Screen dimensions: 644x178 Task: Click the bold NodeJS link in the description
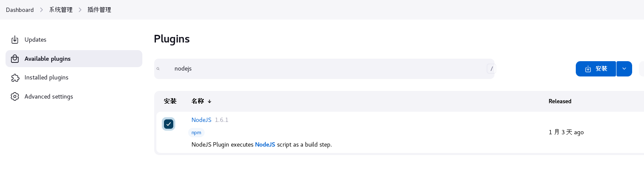tap(265, 144)
